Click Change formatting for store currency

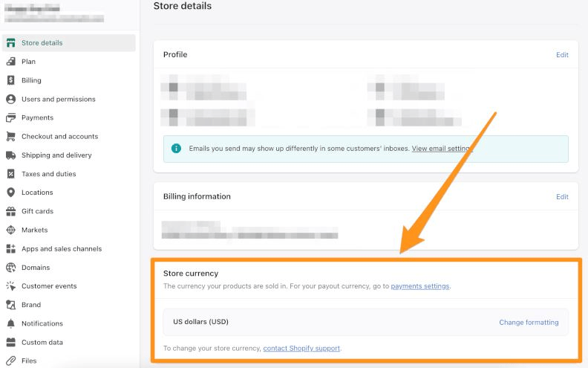point(529,322)
